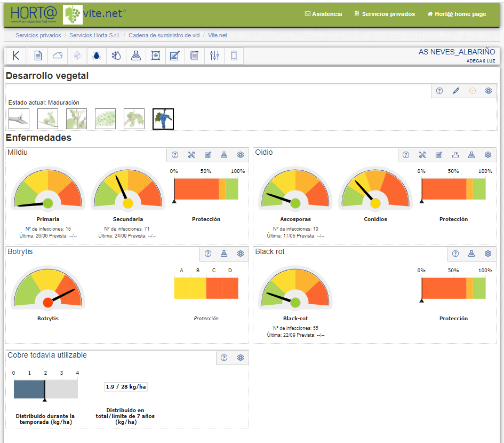The height and width of the screenshot is (443, 504).
Task: Click the Oidio panel gear settings icon
Action: (x=488, y=155)
